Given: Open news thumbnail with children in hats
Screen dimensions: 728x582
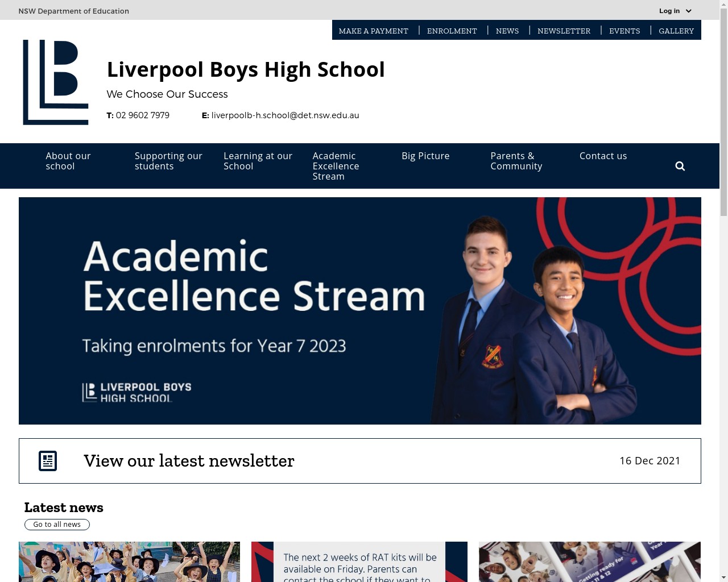Looking at the screenshot, I should tap(129, 562).
